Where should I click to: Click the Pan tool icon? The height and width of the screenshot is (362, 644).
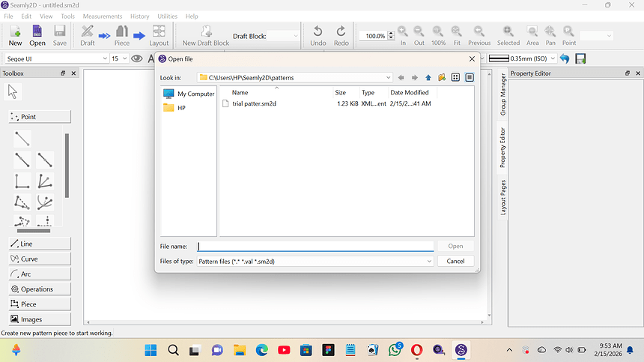(x=550, y=35)
